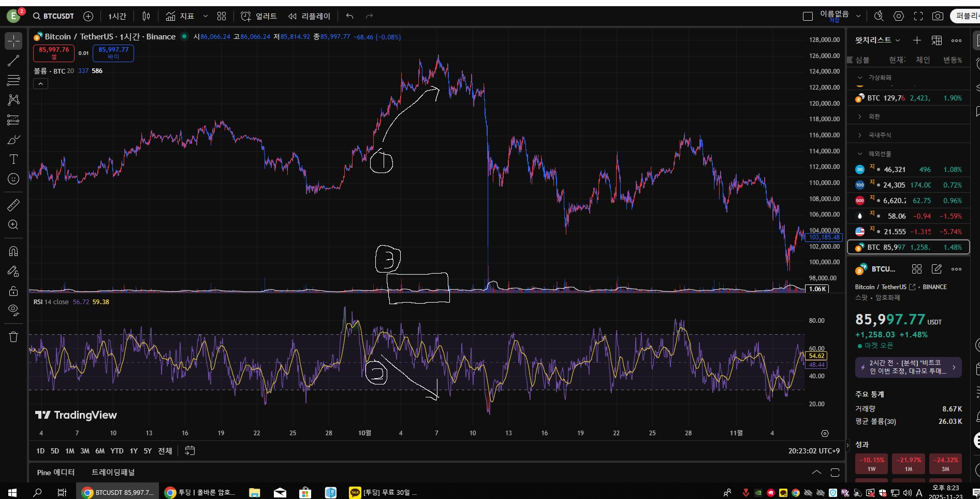Create a new 얼러트 alert
Screen dimensions: 980x499
pyautogui.click(x=259, y=16)
